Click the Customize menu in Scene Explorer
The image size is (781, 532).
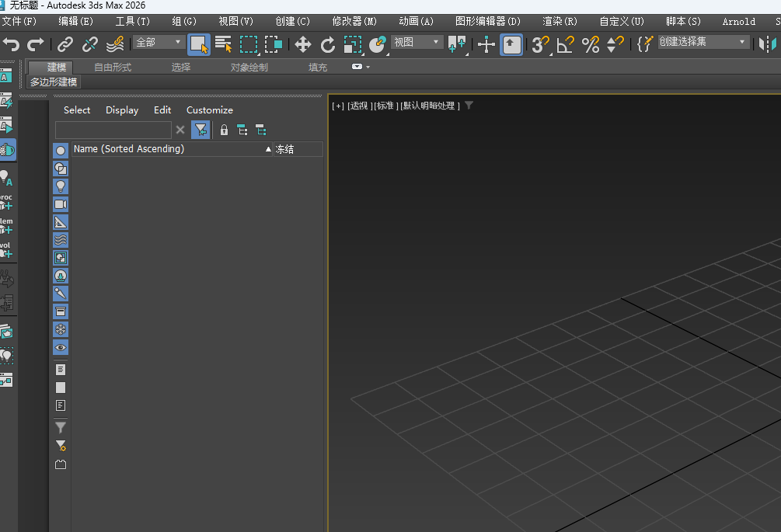(209, 110)
